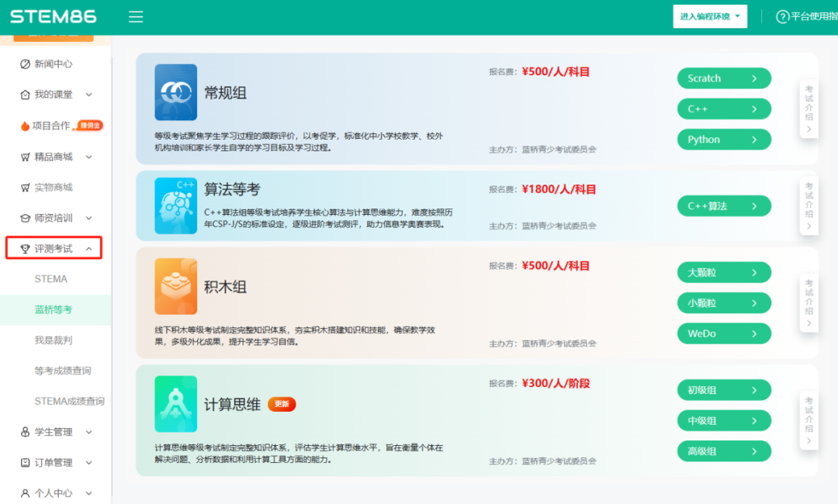The width and height of the screenshot is (838, 504).
Task: Open the 进入编程环境 dropdown
Action: click(710, 16)
